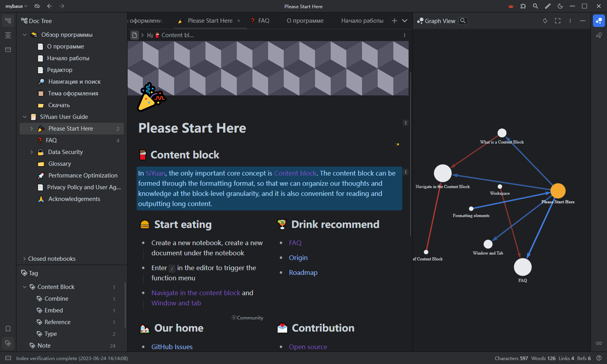Viewport: 607px width, 364px height.
Task: Click the help icon in status bar
Action: click(599, 358)
